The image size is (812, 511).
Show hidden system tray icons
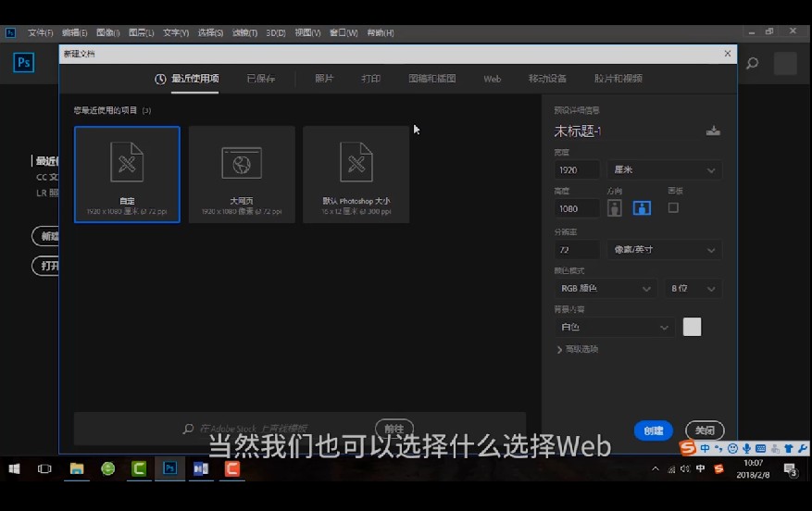(x=656, y=468)
